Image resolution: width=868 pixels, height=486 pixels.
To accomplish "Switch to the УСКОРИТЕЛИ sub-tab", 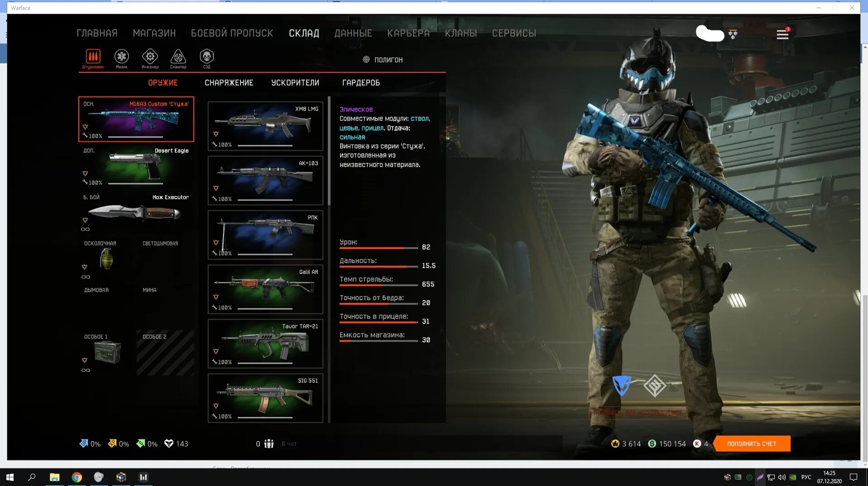I will [295, 82].
